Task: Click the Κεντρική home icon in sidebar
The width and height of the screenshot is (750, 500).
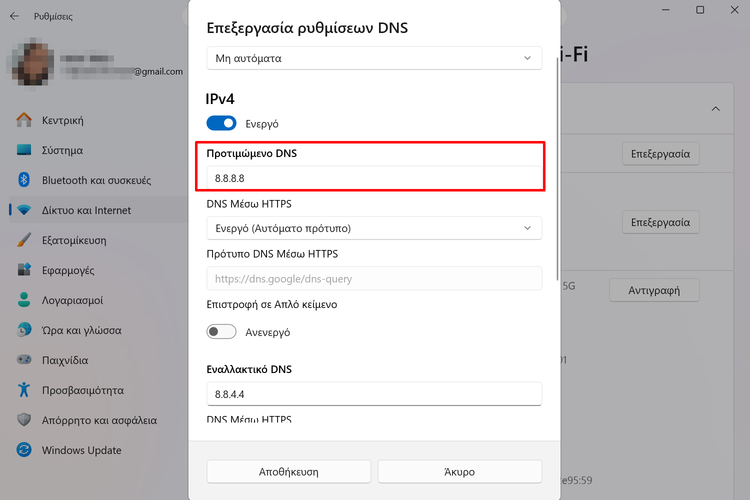Action: pos(25,120)
